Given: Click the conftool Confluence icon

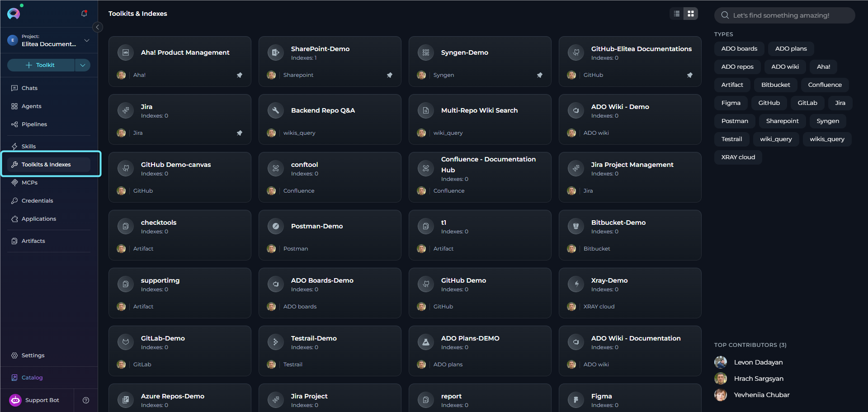Looking at the screenshot, I should 276,168.
